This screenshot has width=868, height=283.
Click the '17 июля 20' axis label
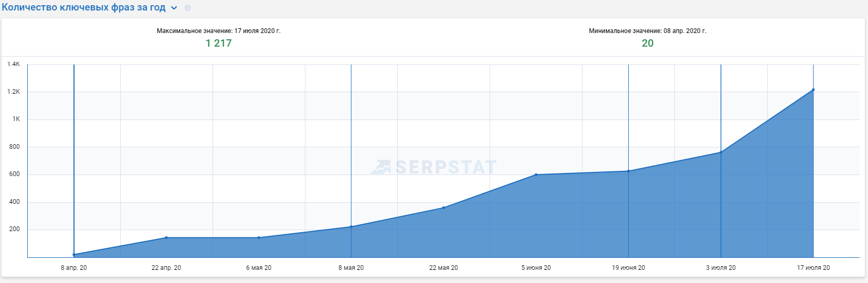pos(813,268)
